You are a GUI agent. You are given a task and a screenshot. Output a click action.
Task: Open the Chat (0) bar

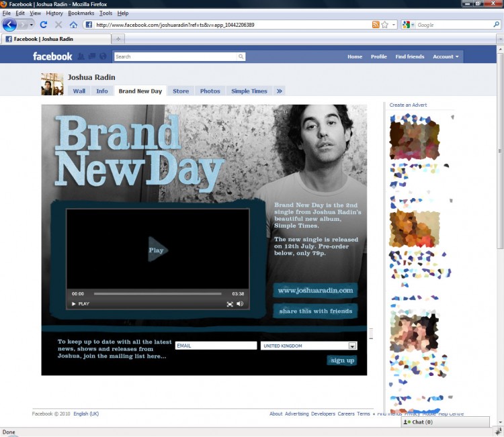(446, 422)
